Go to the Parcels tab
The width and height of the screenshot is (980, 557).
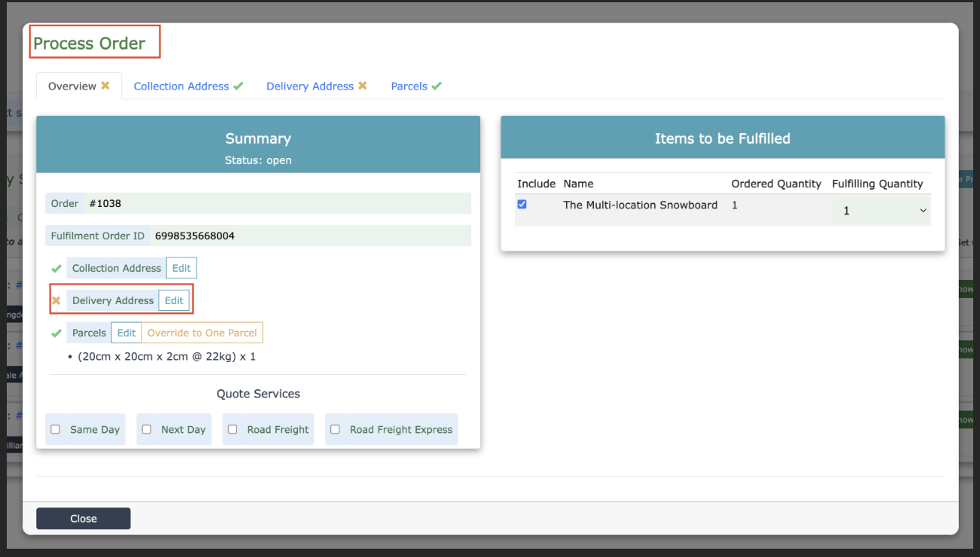[x=409, y=87]
